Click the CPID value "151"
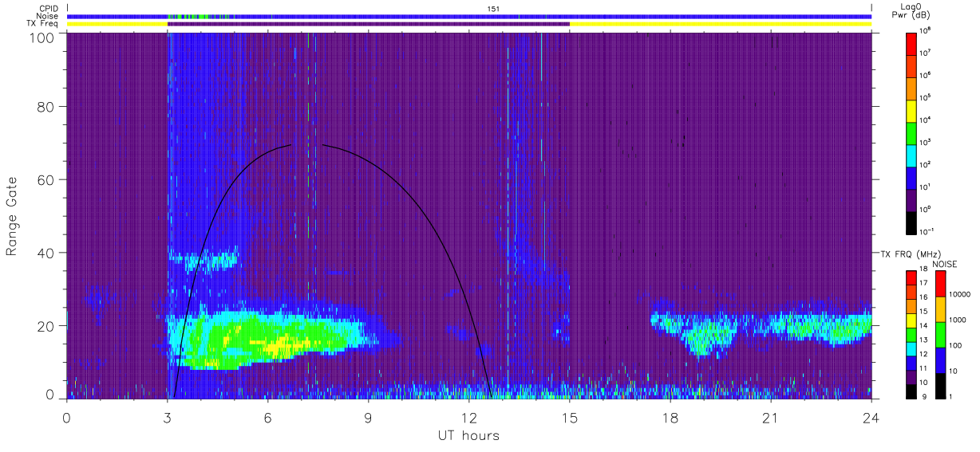Image resolution: width=980 pixels, height=452 pixels. pos(493,8)
